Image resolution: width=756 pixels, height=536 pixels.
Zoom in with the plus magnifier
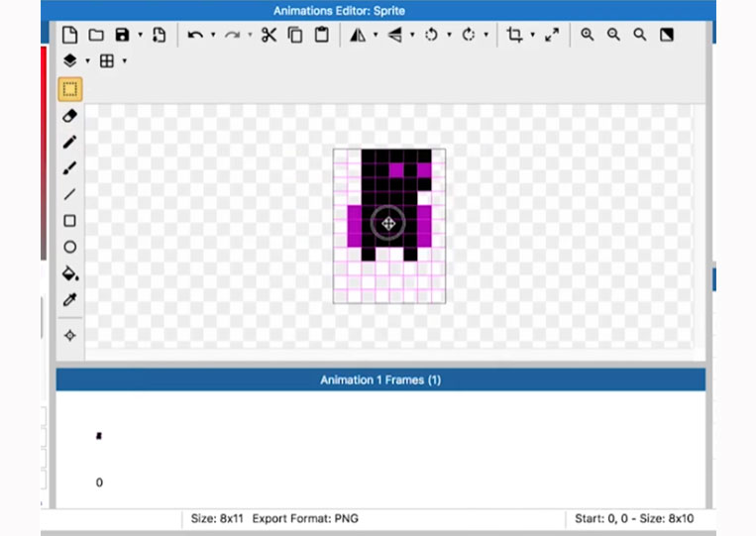[x=588, y=35]
